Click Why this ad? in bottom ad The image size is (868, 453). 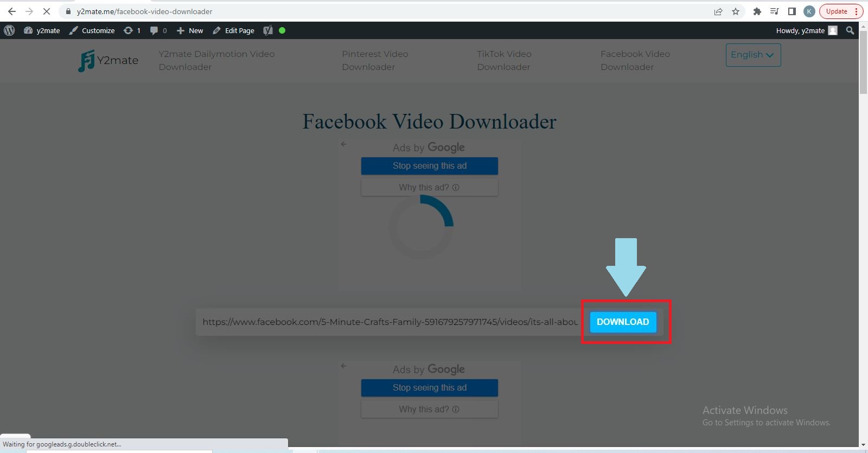click(430, 409)
